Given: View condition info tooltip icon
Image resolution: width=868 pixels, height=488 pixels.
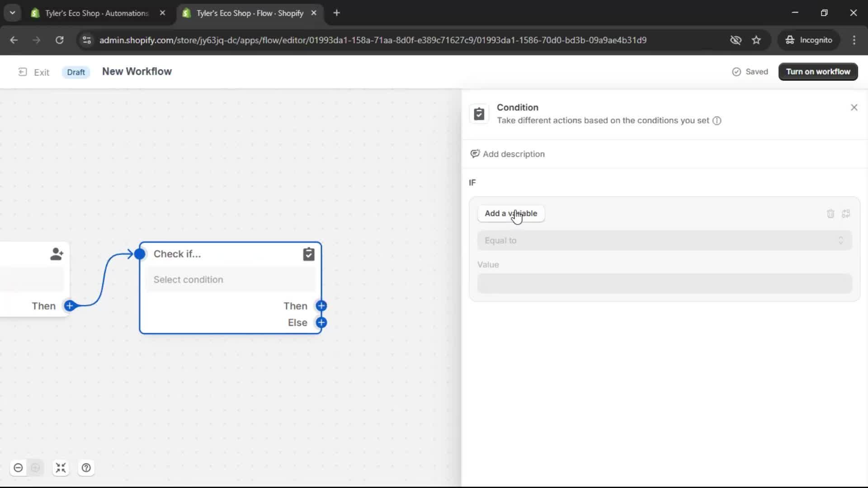Looking at the screenshot, I should [x=717, y=121].
